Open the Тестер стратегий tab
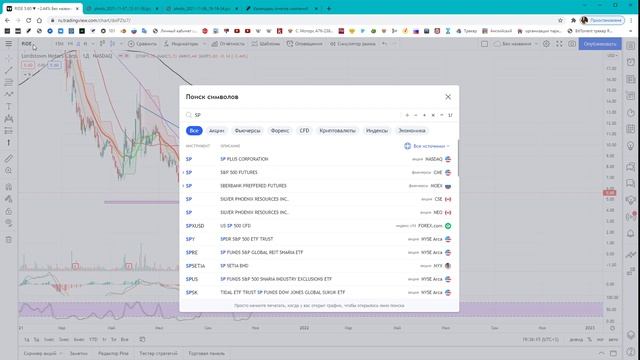Screen dimensions: 640x360 pos(158,353)
